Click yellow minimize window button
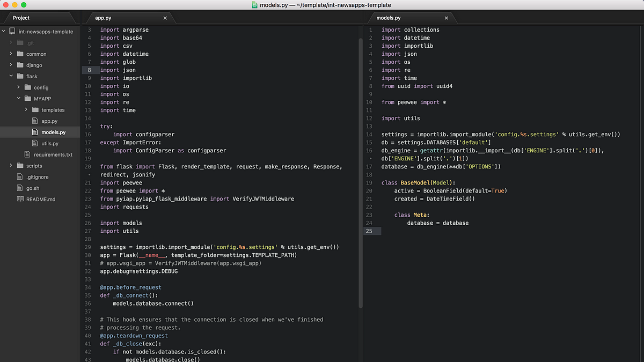The width and height of the screenshot is (644, 362). pyautogui.click(x=14, y=5)
